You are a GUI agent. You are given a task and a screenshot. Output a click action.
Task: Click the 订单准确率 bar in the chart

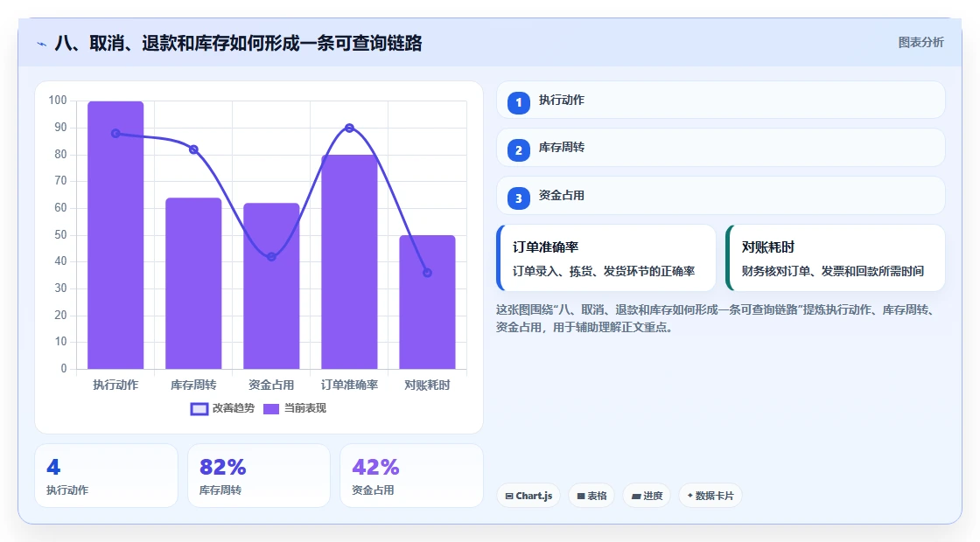(349, 261)
